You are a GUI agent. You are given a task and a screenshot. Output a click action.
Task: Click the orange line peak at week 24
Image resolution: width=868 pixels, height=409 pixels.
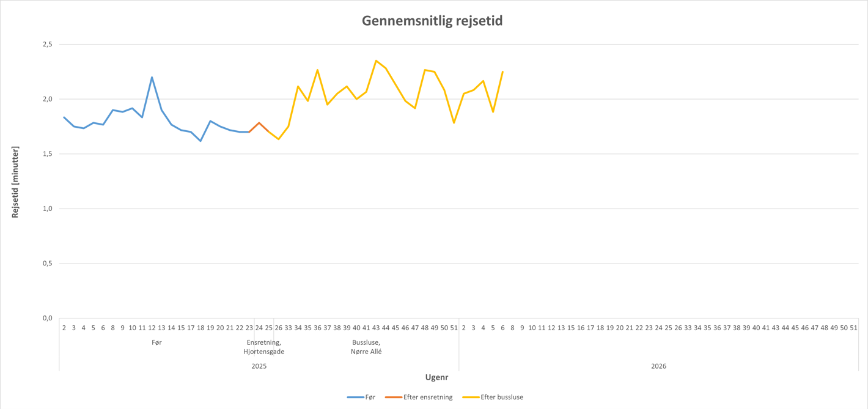(259, 123)
